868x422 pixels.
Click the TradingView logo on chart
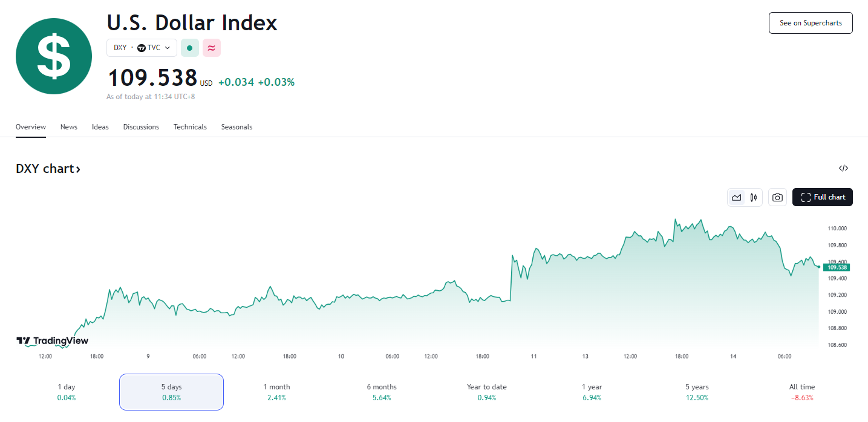[x=52, y=341]
